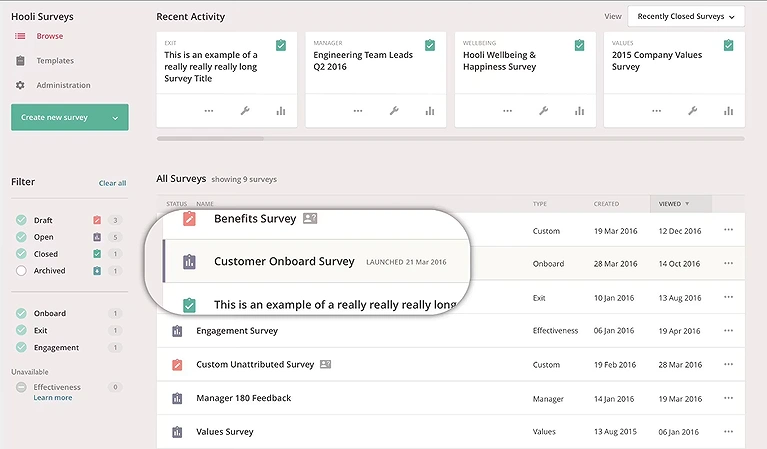767x449 pixels.
Task: Click the Draft status badge icon in filters
Action: [97, 220]
